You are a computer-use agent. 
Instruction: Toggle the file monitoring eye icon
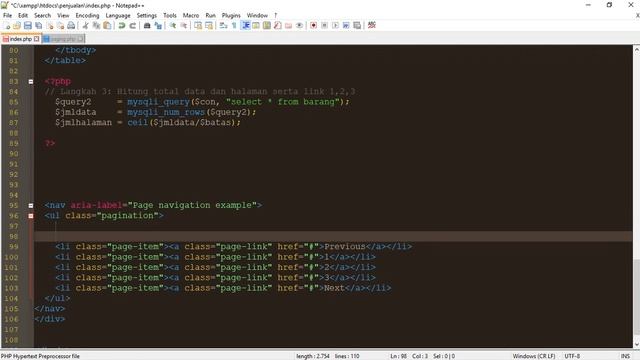(x=299, y=25)
